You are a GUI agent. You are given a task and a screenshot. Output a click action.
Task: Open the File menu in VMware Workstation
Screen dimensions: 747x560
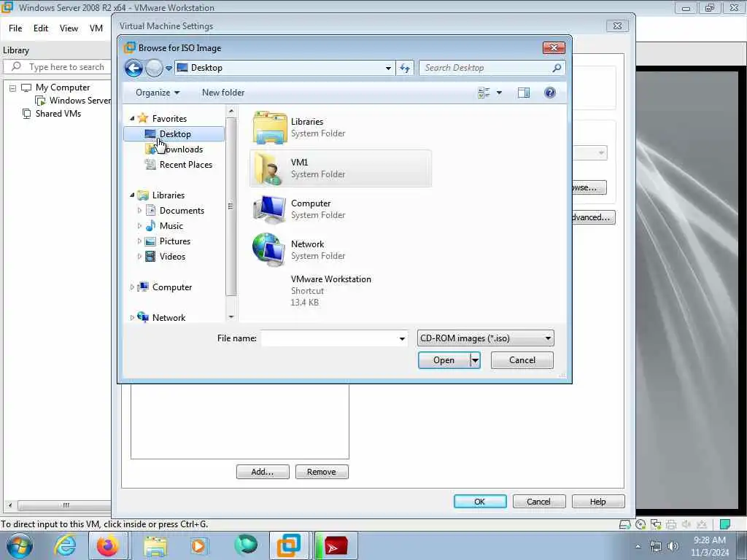pyautogui.click(x=15, y=28)
